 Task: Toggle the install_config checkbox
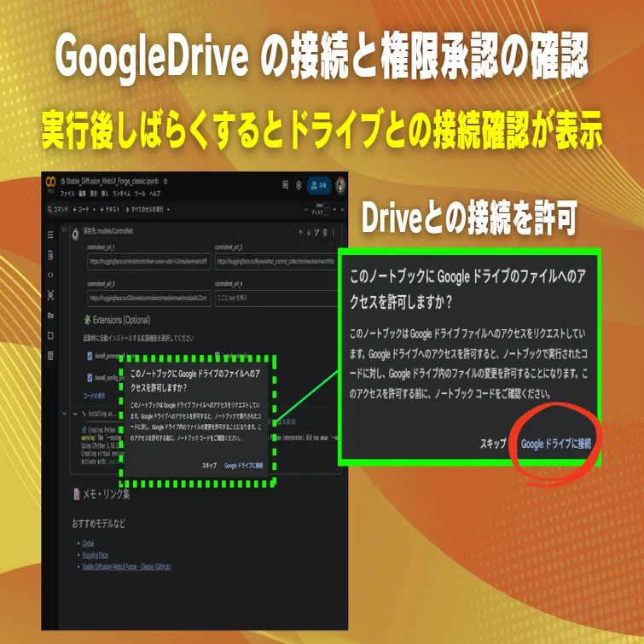(x=90, y=378)
